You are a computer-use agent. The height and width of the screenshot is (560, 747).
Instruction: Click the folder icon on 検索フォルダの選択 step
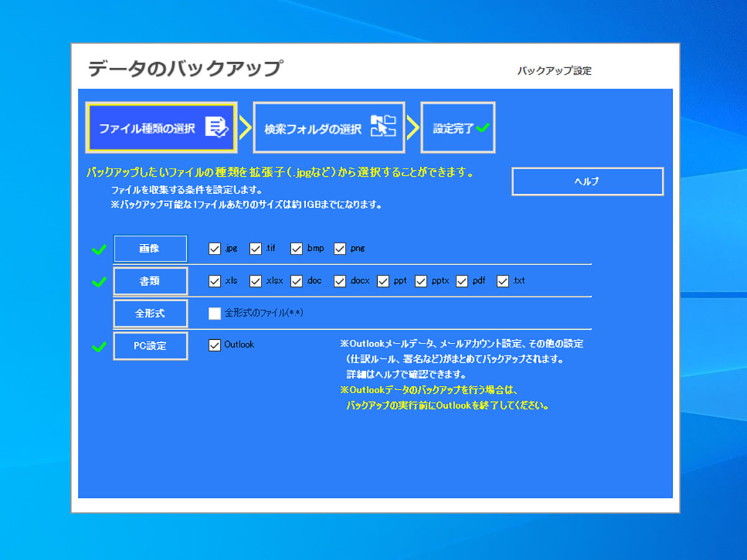point(383,126)
